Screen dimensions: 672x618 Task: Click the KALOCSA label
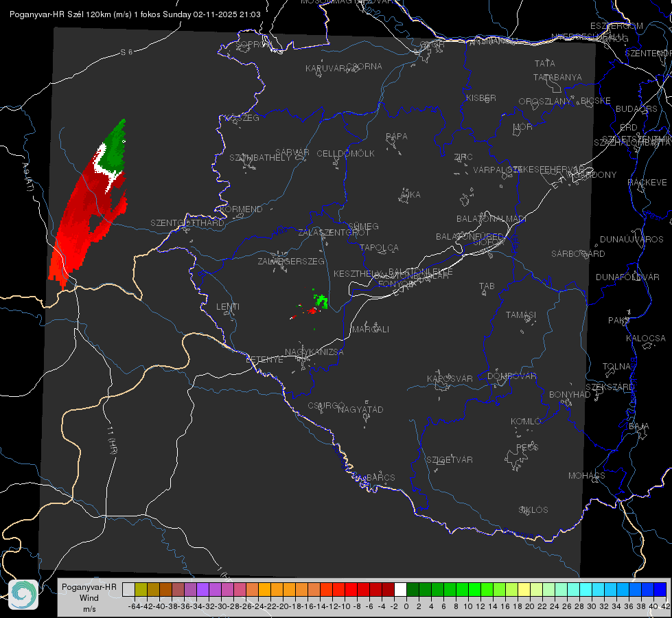pos(645,339)
